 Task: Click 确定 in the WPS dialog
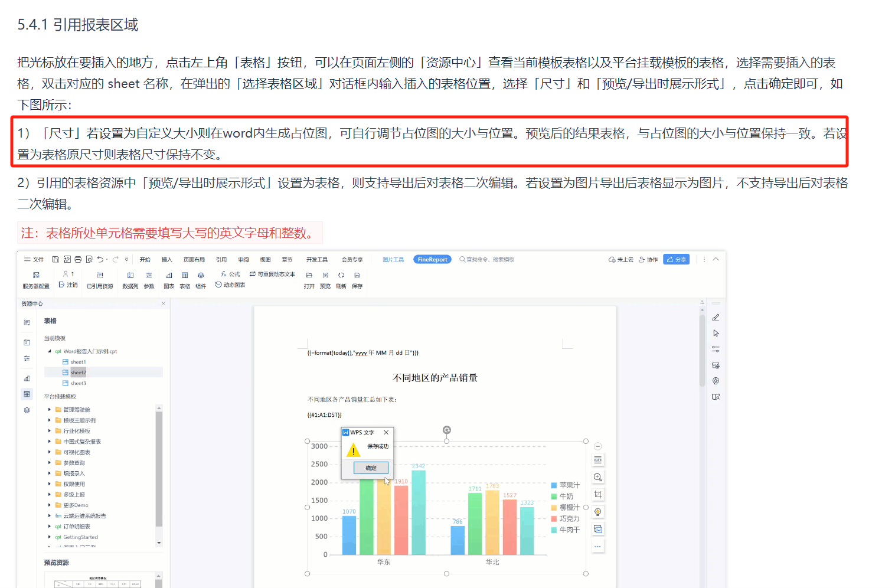click(x=371, y=468)
